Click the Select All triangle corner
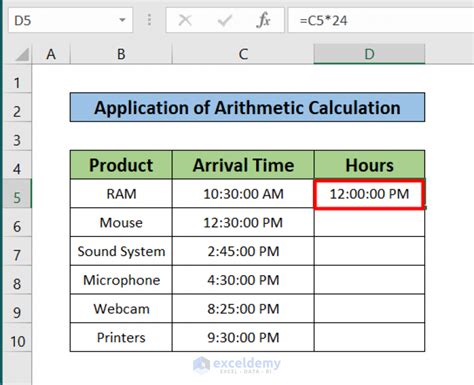Viewport: 474px width, 385px height. coord(22,54)
